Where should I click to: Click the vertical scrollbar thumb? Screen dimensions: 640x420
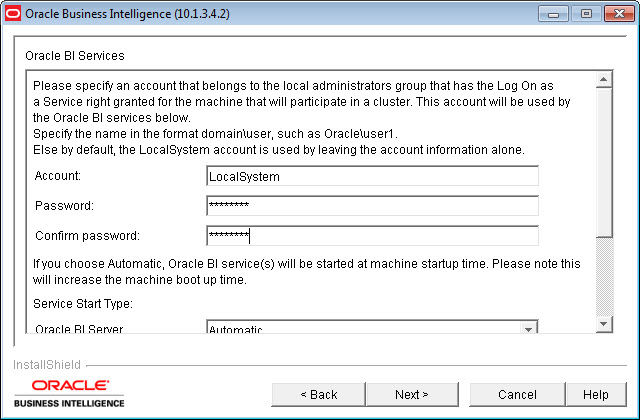[x=604, y=162]
